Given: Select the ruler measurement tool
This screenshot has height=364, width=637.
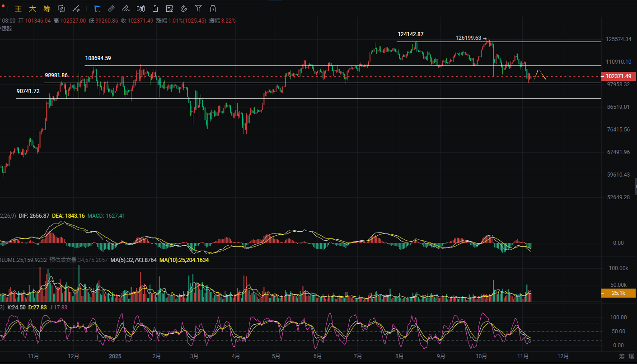Looking at the screenshot, I should click(112, 9).
